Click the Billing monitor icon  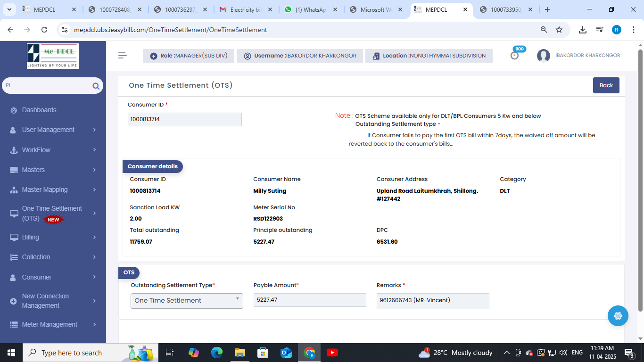(x=14, y=237)
